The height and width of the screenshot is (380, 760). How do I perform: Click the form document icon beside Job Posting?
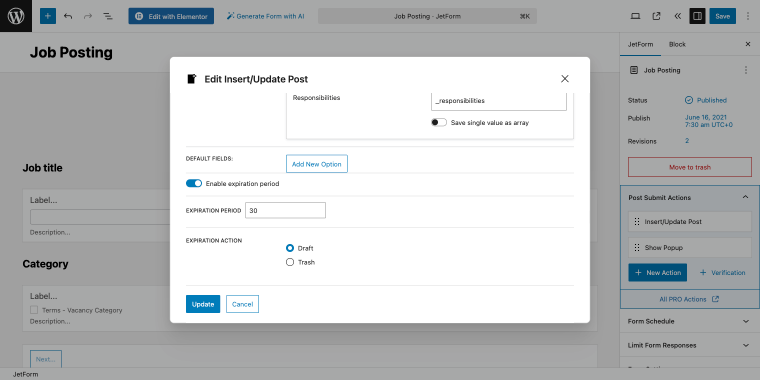click(x=633, y=70)
